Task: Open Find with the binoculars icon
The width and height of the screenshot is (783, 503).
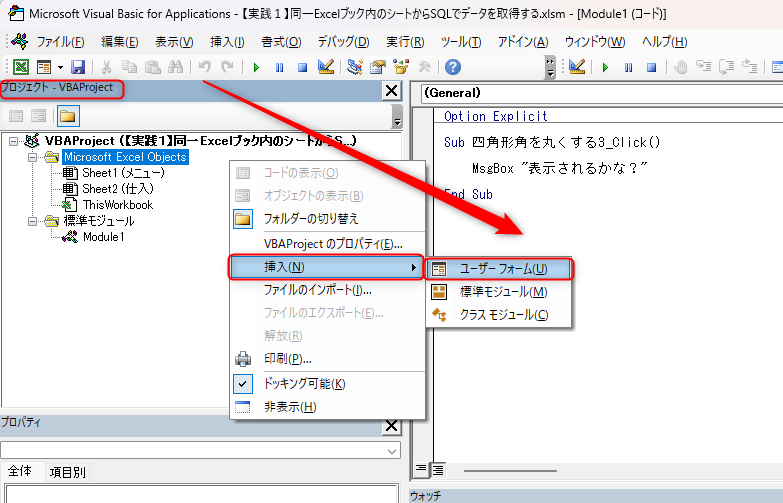Action: 175,66
